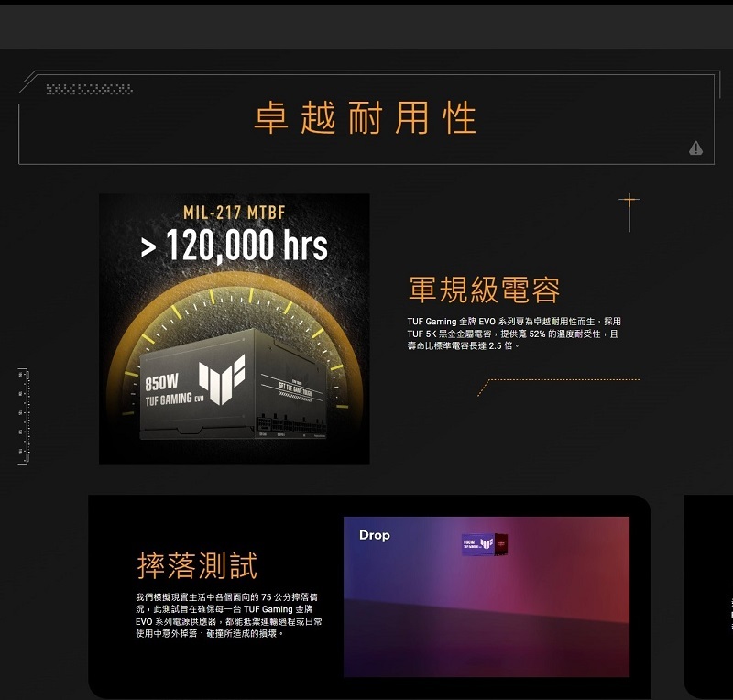Screen dimensions: 733x700
Task: Click the 75 公分 drop test description text
Action: coord(228,615)
